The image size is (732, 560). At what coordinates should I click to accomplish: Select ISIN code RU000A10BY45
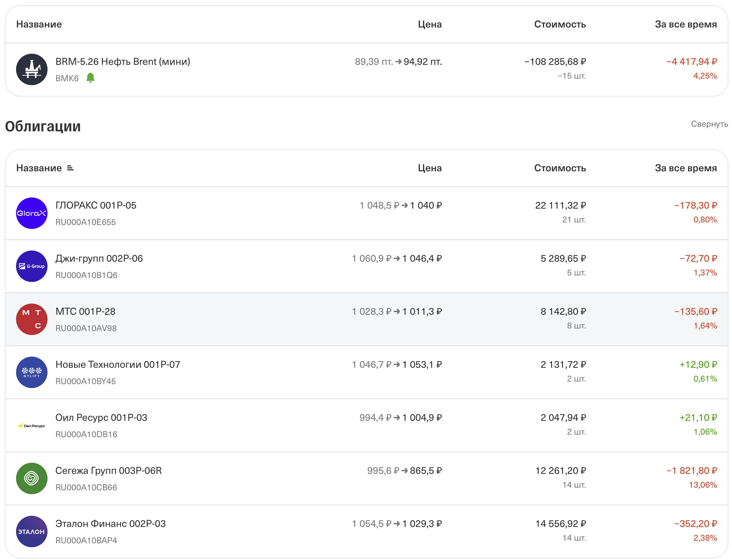pos(86,381)
